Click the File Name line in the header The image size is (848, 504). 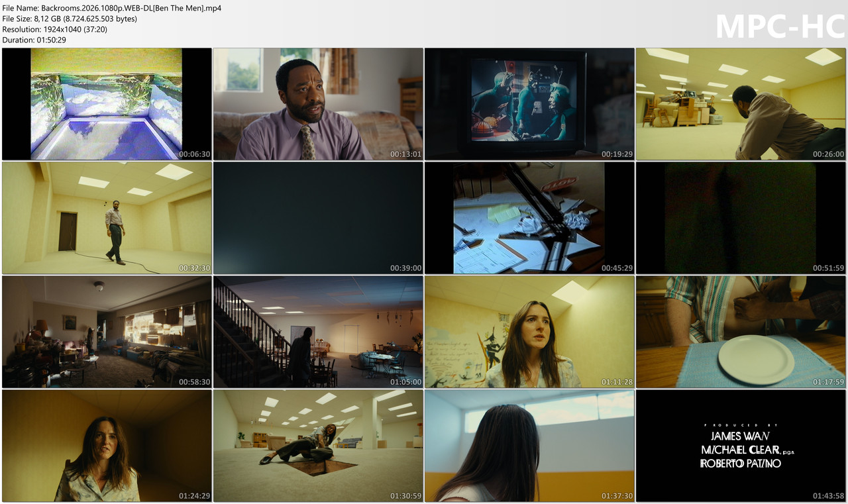click(112, 9)
